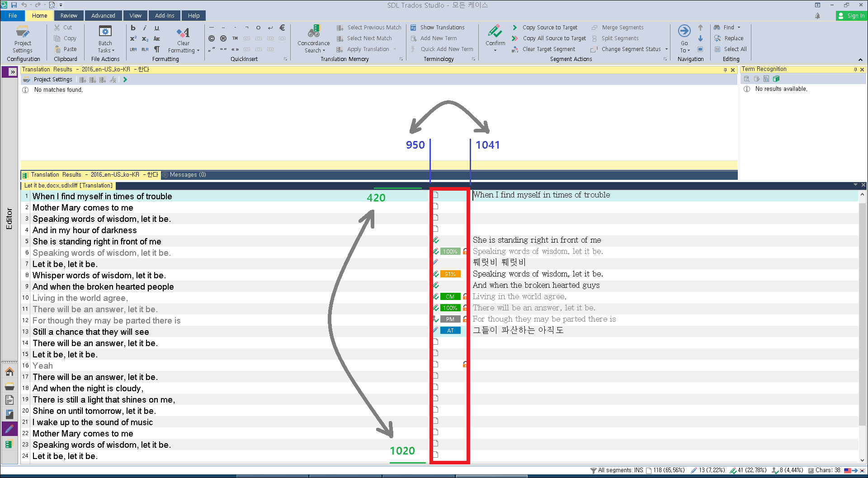Click the orange 91% match status badge

(x=450, y=274)
